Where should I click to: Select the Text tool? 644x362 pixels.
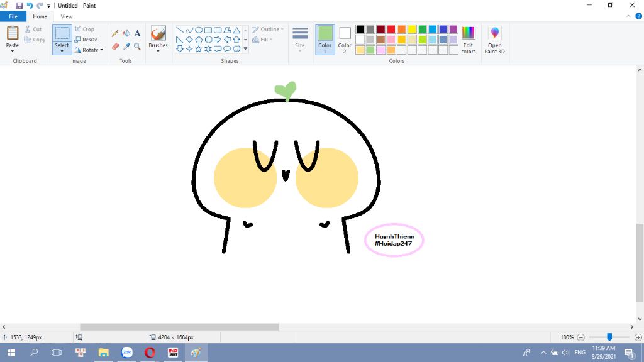[138, 33]
